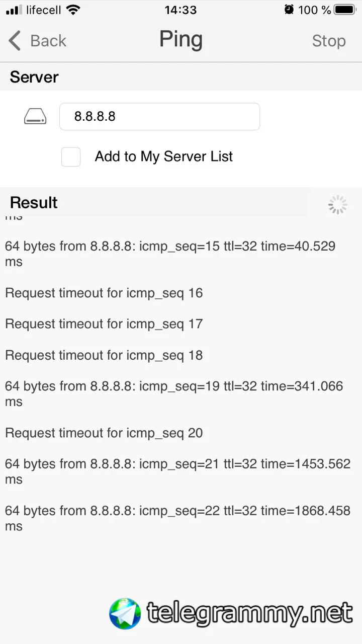362x644 pixels.
Task: Check the Add to My Server List box
Action: (71, 157)
